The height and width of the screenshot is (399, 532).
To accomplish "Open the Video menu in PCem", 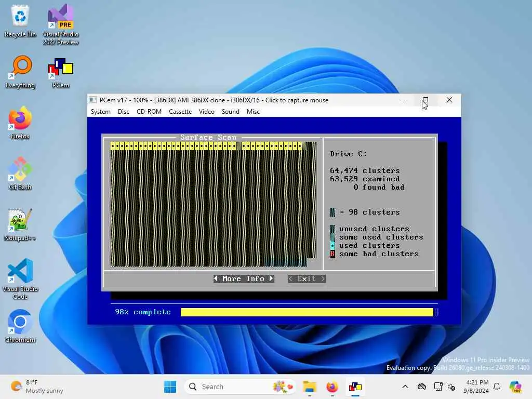I will (206, 112).
